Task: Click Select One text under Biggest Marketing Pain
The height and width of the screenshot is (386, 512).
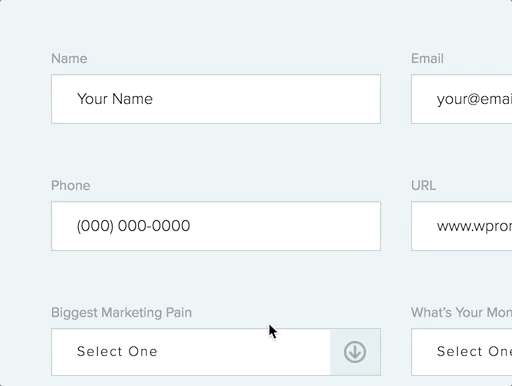Action: pyautogui.click(x=117, y=352)
